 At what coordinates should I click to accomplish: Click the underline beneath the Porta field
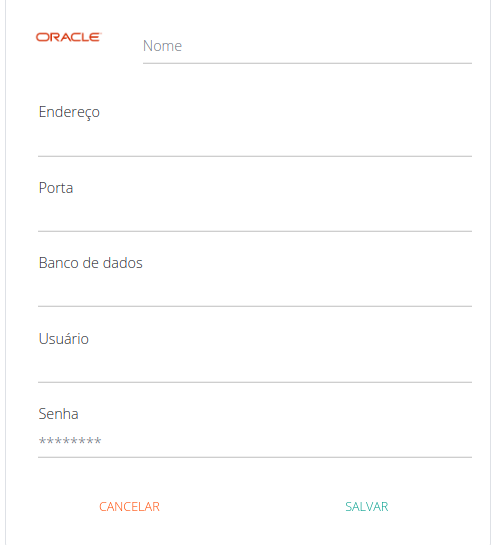click(255, 231)
